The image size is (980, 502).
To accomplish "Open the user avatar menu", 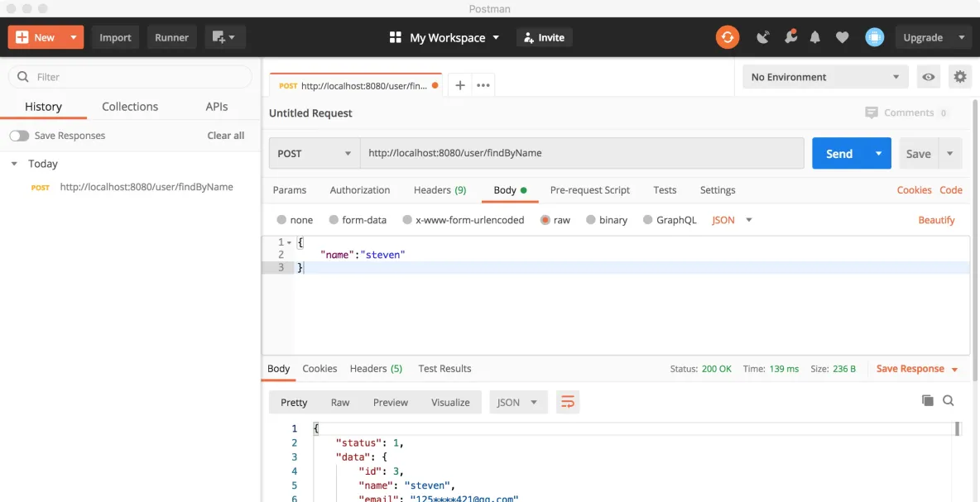I will point(874,37).
